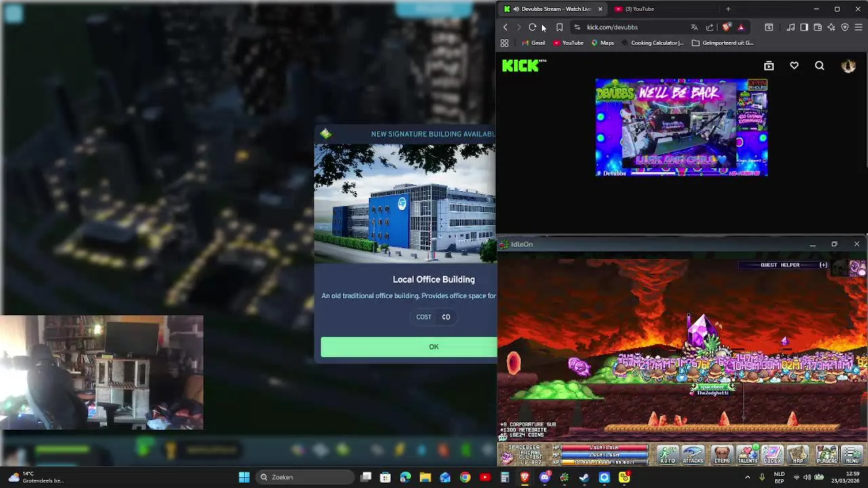Open the apps grid in bookmarks bar
The image size is (868, 488).
tap(505, 43)
